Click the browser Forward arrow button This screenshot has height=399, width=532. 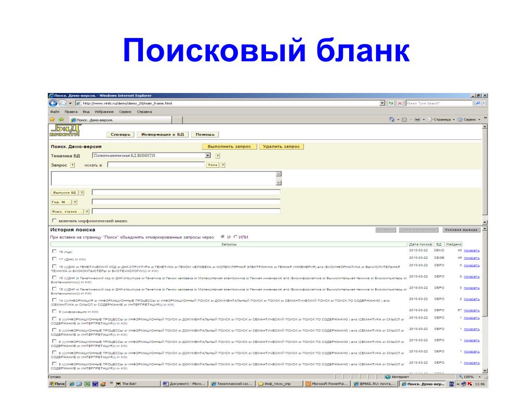[x=63, y=103]
